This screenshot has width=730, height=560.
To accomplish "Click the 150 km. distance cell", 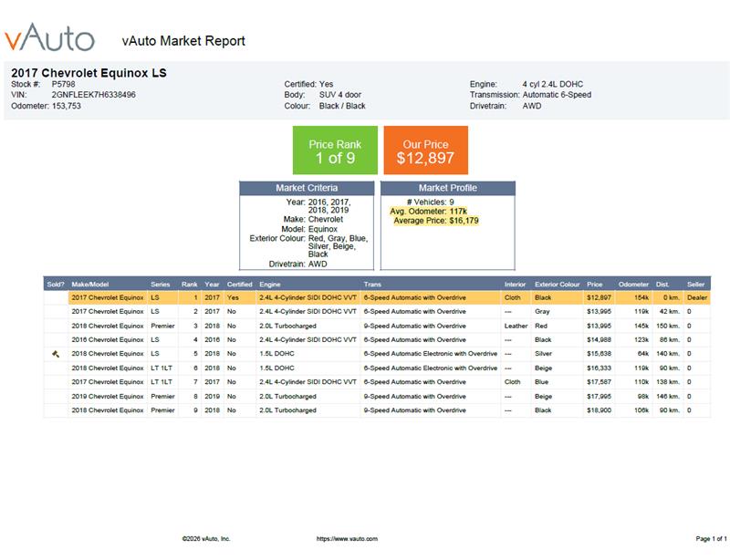I will [x=668, y=326].
